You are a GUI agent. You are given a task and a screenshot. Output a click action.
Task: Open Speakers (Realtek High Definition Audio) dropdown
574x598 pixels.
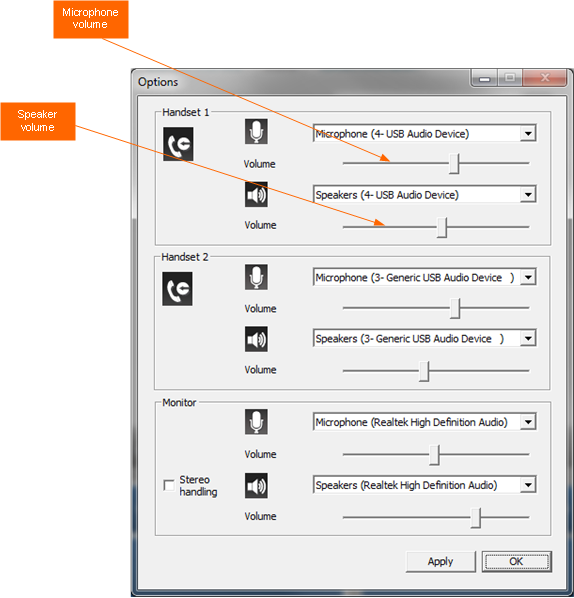tap(528, 485)
